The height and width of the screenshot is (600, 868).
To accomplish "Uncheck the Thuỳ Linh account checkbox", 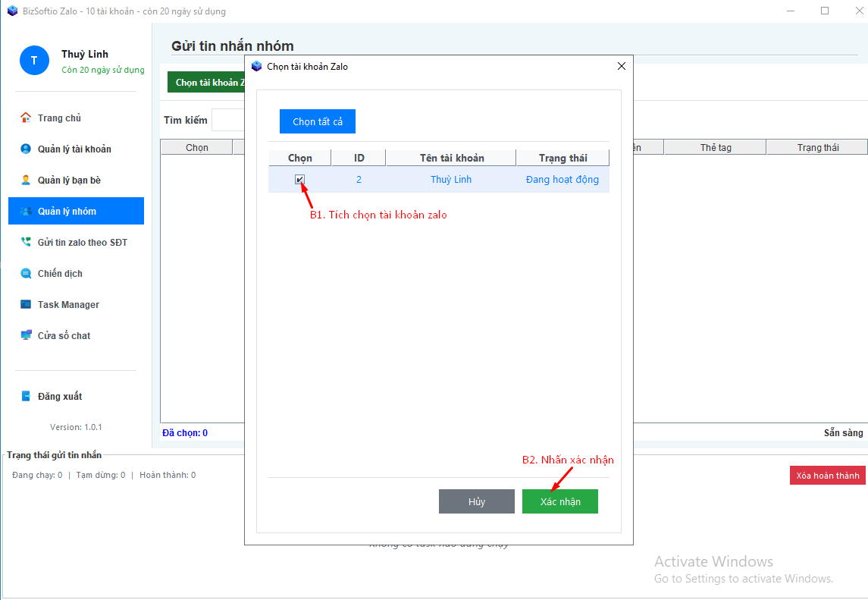I will click(300, 180).
